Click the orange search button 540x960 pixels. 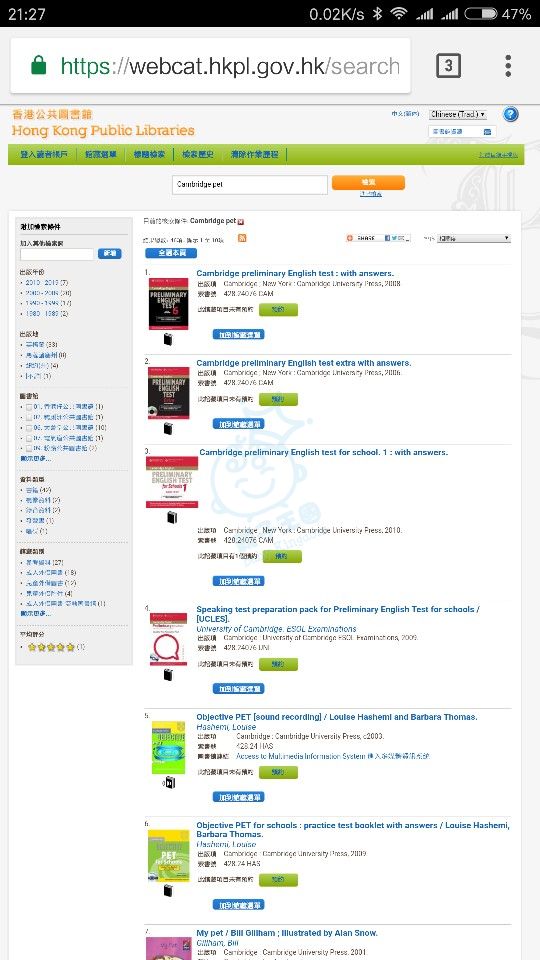pyautogui.click(x=368, y=182)
